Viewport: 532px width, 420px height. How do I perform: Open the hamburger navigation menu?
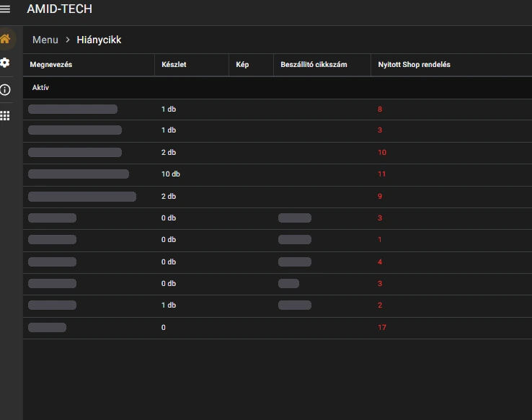pyautogui.click(x=5, y=9)
